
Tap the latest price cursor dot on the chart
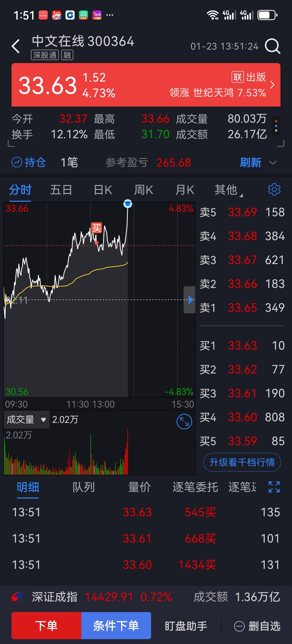[128, 204]
